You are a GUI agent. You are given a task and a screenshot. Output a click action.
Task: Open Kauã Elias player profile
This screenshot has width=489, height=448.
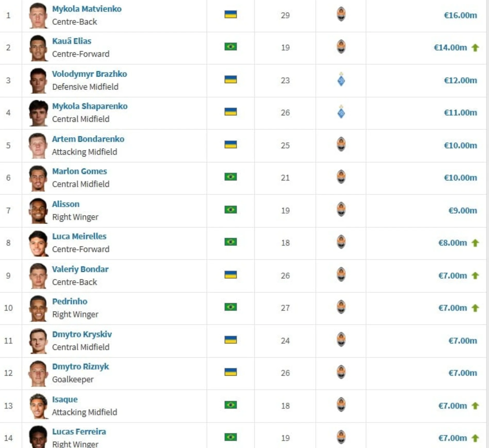[x=72, y=41]
